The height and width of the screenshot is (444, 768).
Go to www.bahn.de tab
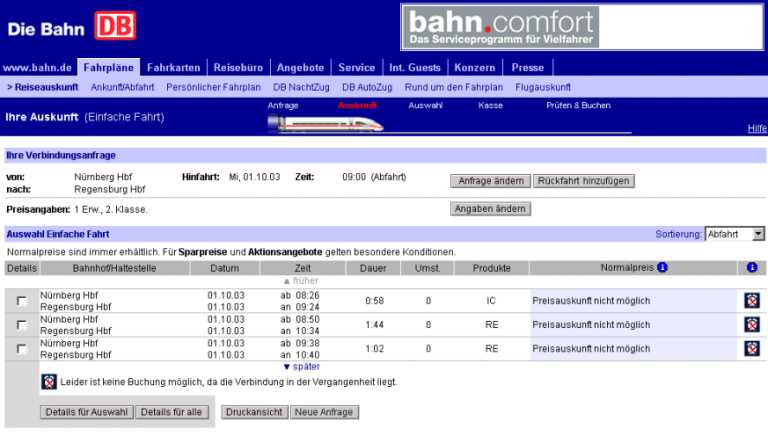pos(37,68)
